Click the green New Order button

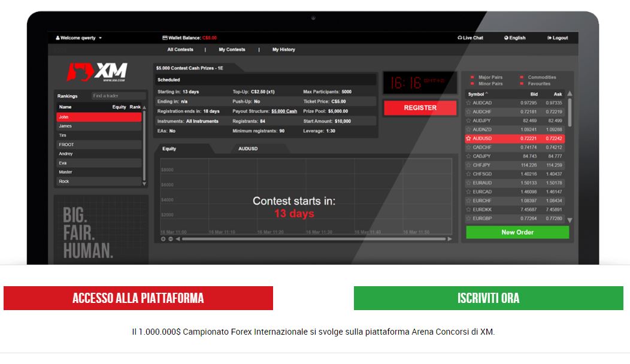point(517,232)
